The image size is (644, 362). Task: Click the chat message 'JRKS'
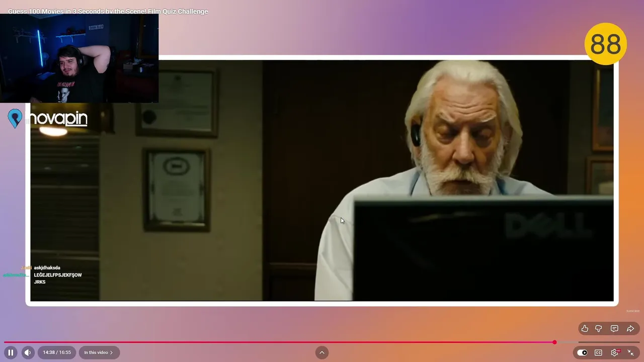point(40,282)
